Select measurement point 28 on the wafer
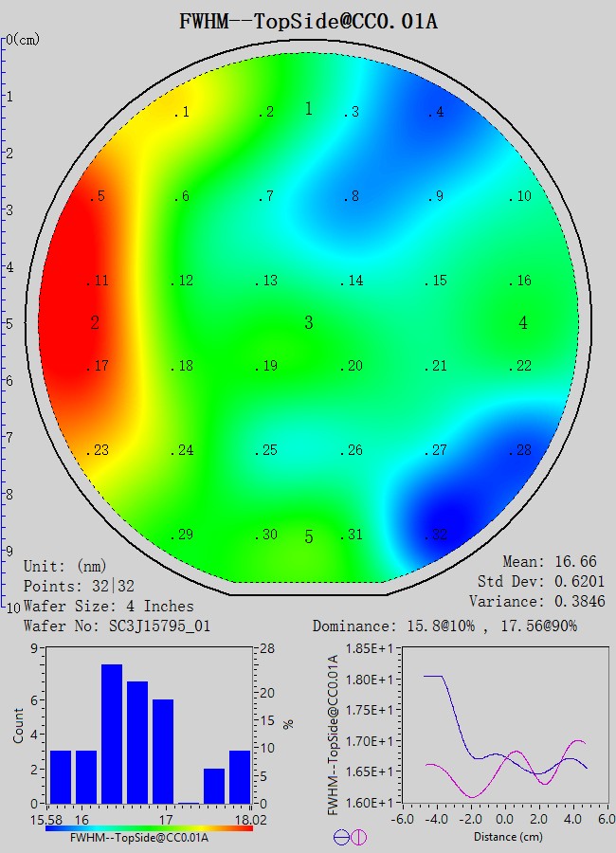The width and height of the screenshot is (616, 853). pyautogui.click(x=520, y=451)
